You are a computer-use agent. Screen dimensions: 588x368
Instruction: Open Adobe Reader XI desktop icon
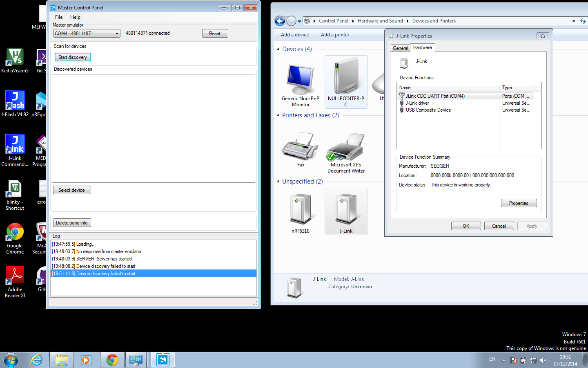click(x=15, y=282)
